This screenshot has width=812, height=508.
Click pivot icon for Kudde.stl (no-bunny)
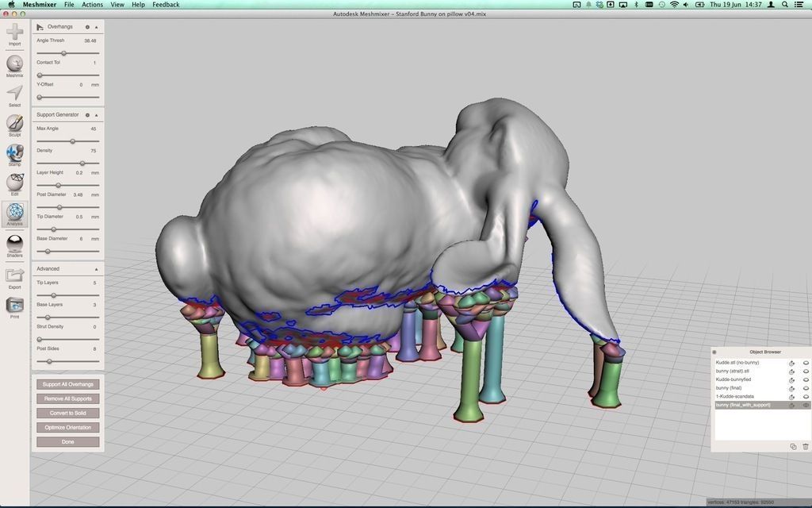(792, 363)
